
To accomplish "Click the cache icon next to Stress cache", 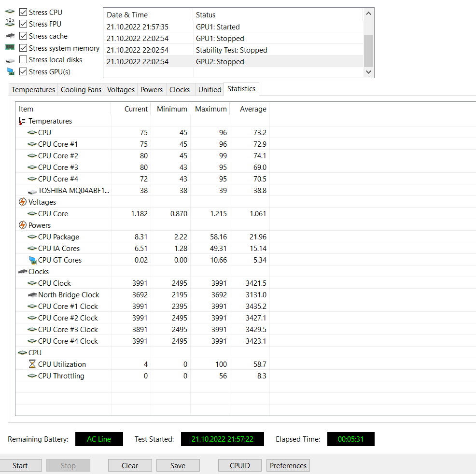I will point(10,36).
